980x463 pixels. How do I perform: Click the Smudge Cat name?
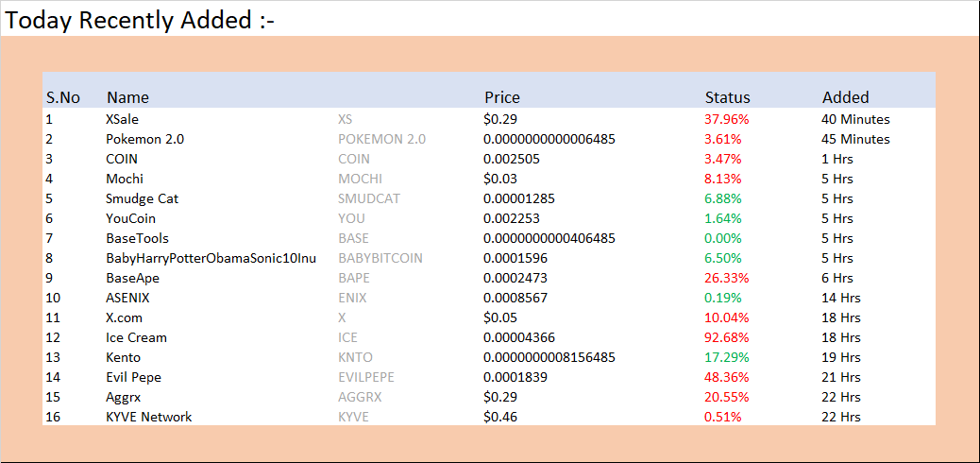142,199
